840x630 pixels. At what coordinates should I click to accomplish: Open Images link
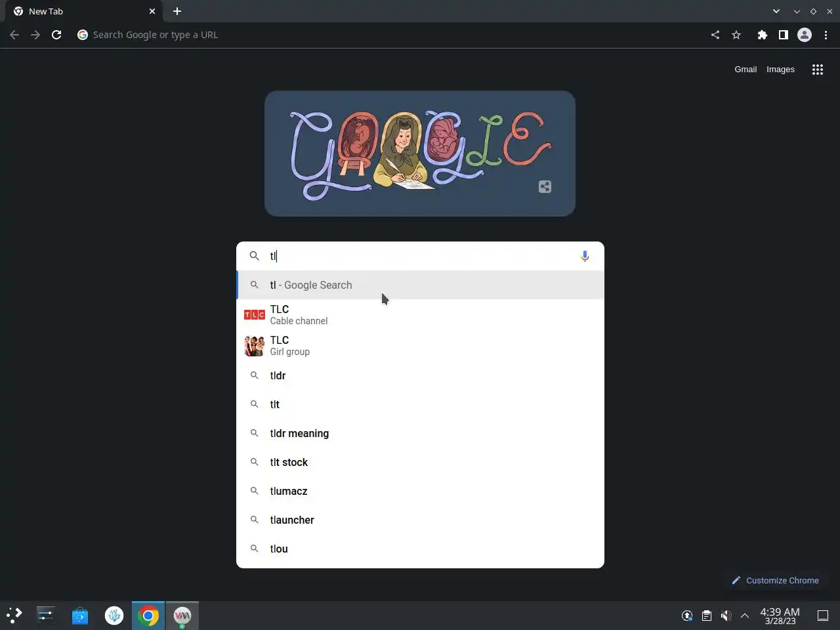click(x=780, y=69)
